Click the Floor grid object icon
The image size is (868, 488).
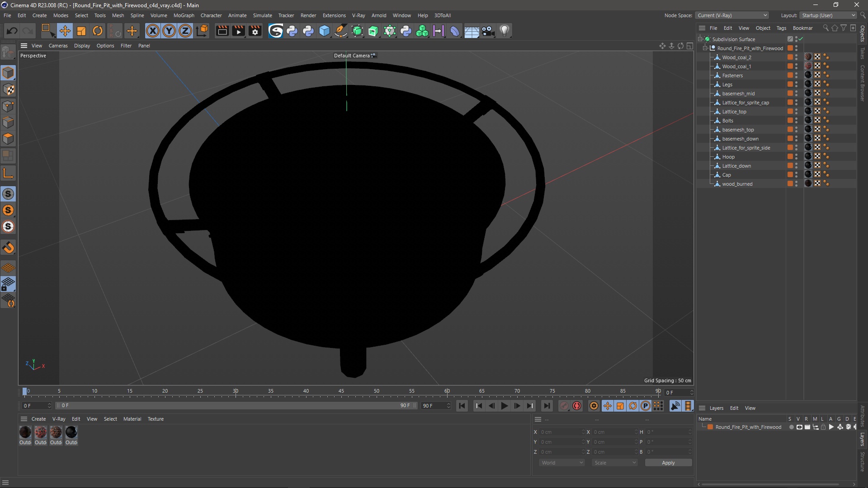[x=472, y=31]
